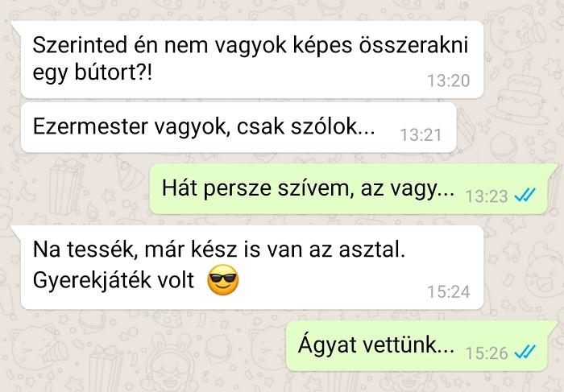The image size is (564, 392).
Task: Tap the green 'Hát persze szívem, az vagy...' bubble
Action: [x=350, y=189]
